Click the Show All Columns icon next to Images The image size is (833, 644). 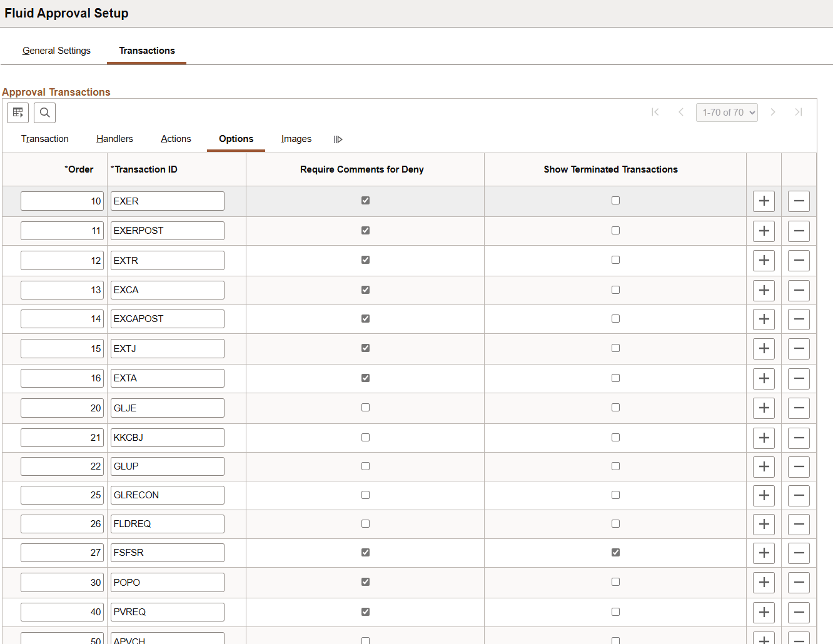click(x=338, y=139)
